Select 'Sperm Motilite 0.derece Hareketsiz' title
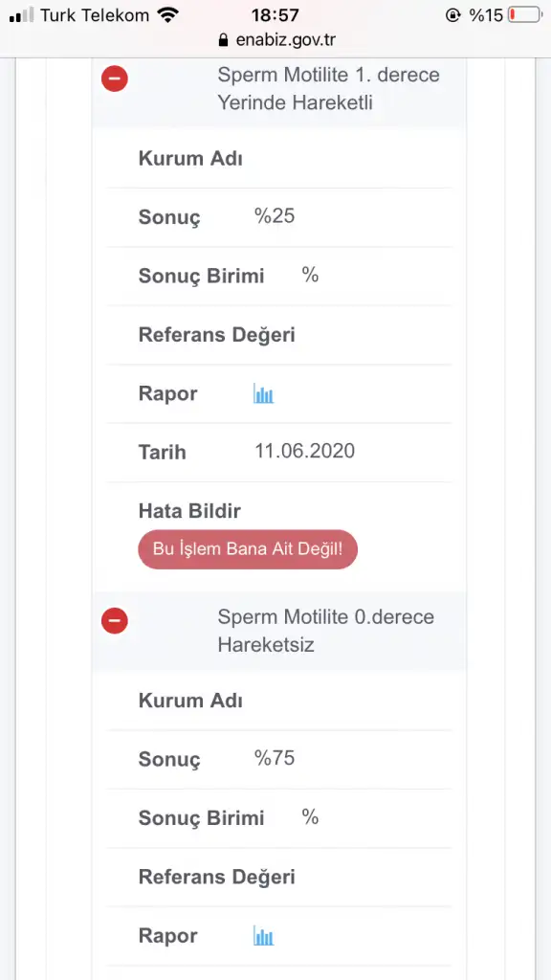 click(x=325, y=631)
